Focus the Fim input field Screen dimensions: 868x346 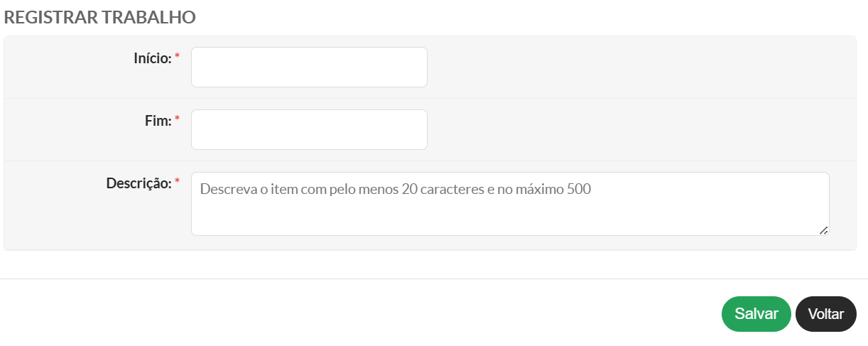309,130
